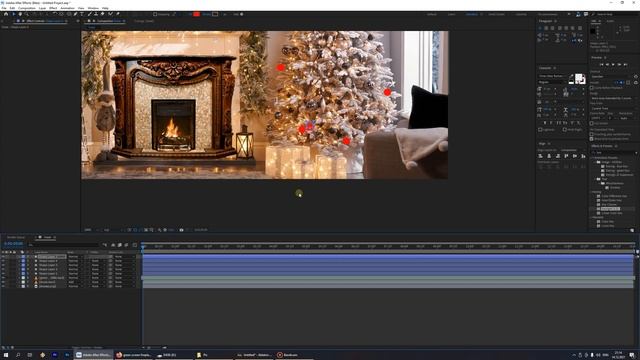Open the Composition menu
The width and height of the screenshot is (640, 360).
(27, 8)
